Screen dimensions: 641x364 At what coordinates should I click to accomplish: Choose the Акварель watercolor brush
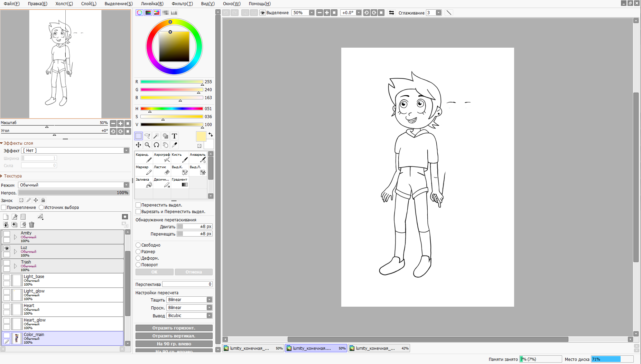[x=198, y=157]
